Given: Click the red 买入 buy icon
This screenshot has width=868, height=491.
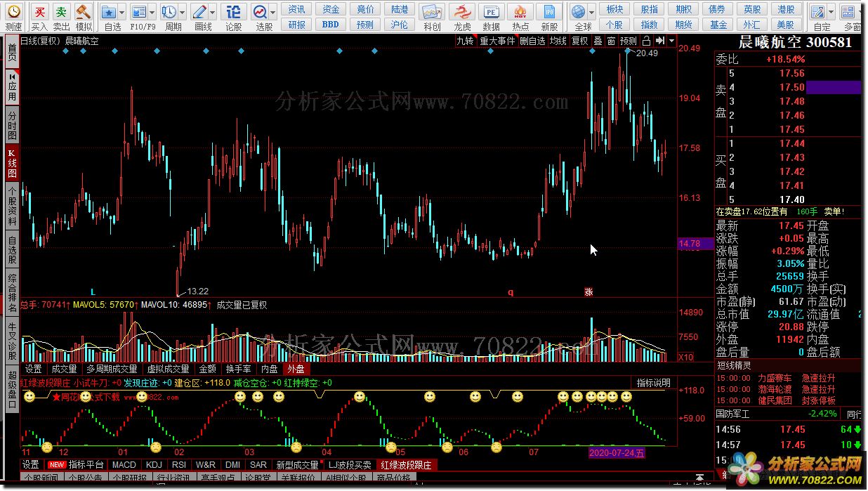Looking at the screenshot, I should click(40, 12).
